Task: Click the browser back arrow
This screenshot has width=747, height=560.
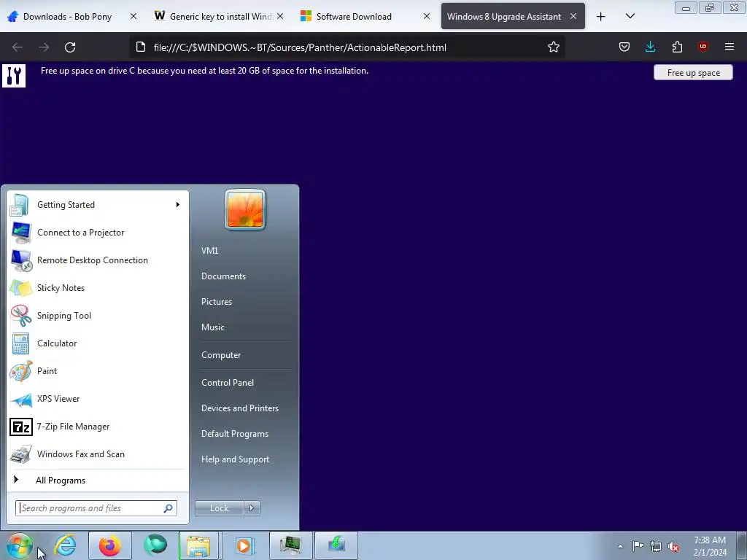Action: (18, 47)
